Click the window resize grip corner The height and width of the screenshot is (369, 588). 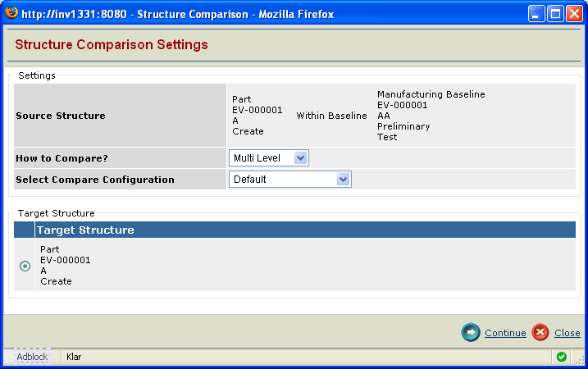581,362
